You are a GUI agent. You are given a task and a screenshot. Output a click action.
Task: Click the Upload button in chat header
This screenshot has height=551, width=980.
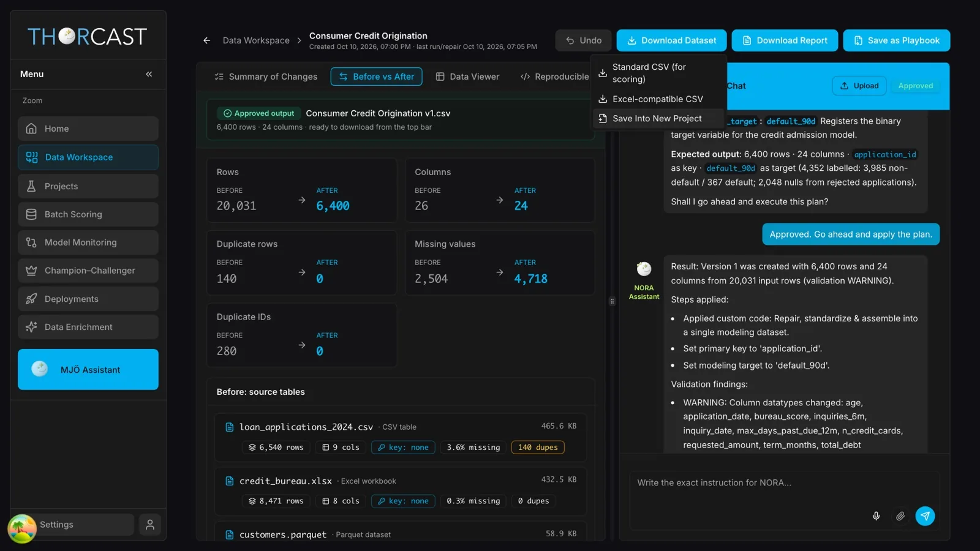point(859,86)
